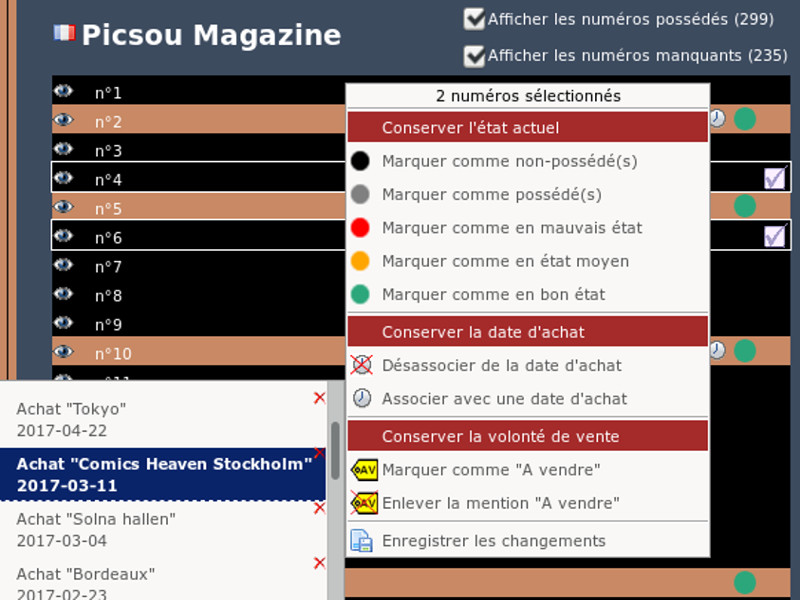Delete the Bordeaux purchase via red X
The height and width of the screenshot is (600, 800).
320,563
